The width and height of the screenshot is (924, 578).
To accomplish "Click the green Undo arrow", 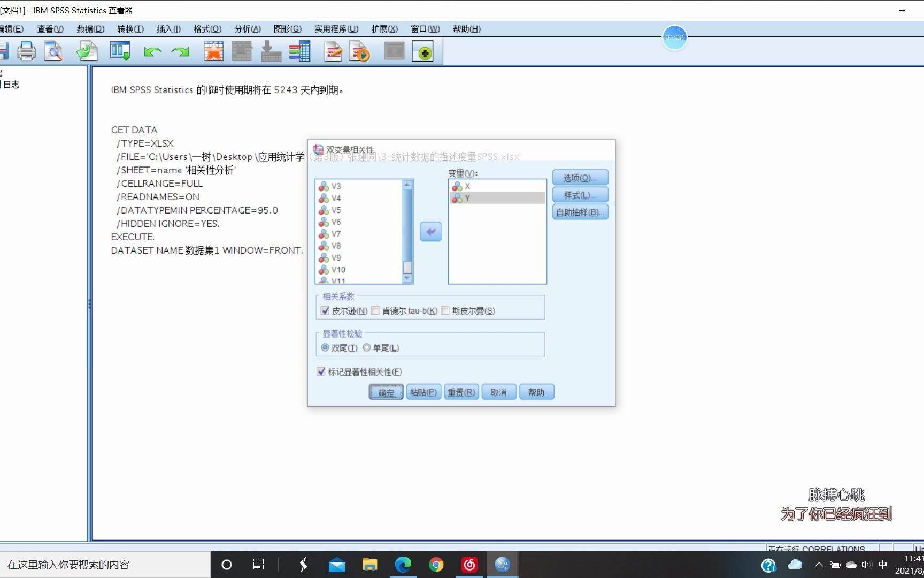I will 152,52.
